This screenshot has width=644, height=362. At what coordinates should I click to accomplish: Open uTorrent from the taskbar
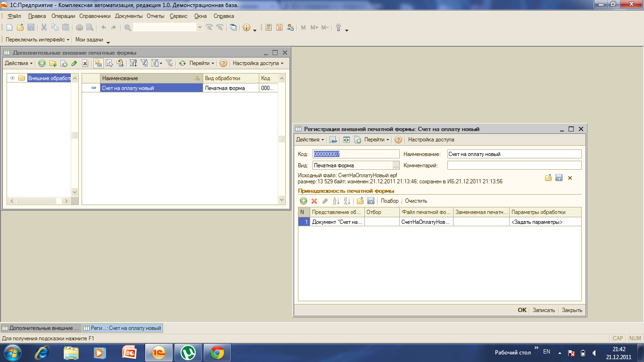189,352
